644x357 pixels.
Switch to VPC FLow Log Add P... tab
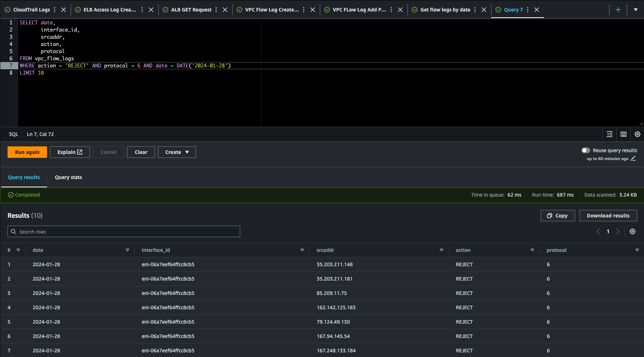[x=359, y=10]
